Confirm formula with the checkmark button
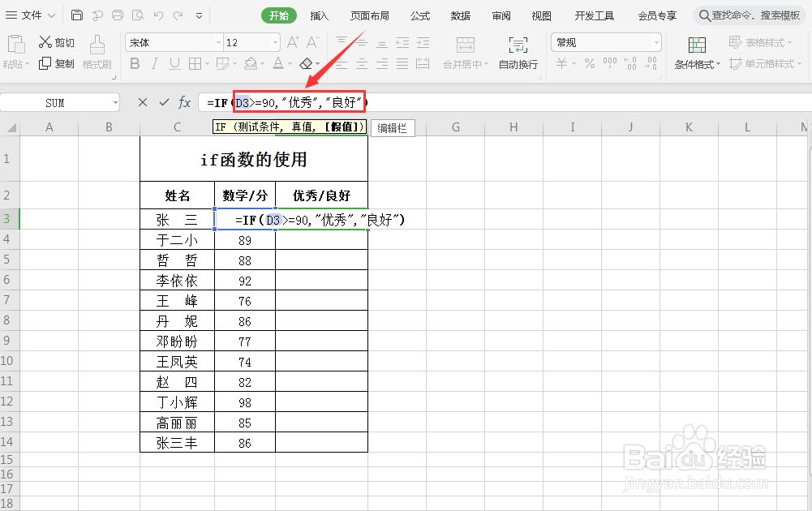This screenshot has height=511, width=812. point(163,102)
